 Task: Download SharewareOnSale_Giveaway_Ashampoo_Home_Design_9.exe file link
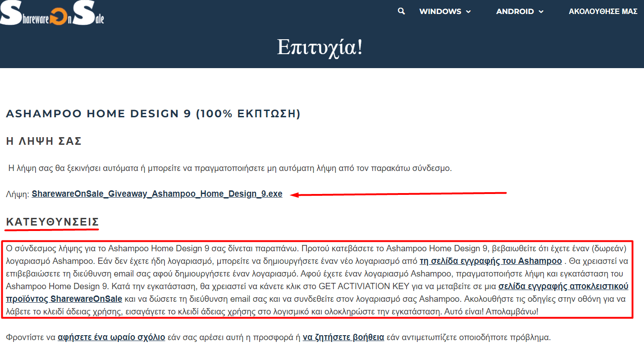(x=157, y=194)
